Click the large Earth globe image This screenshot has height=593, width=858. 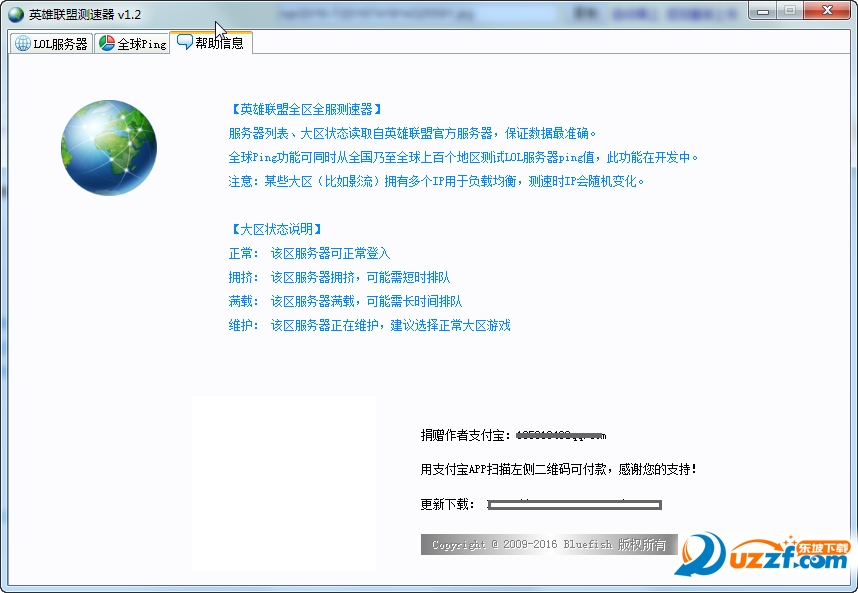(109, 148)
